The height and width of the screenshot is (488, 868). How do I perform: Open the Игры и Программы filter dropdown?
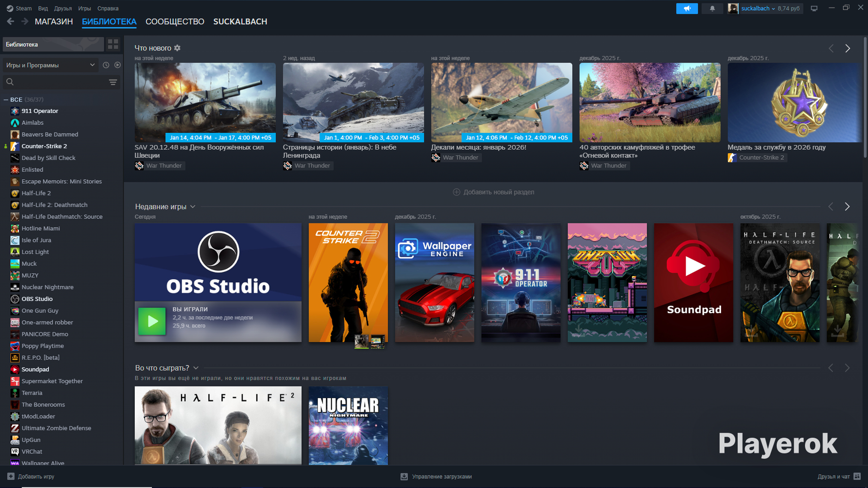pos(50,65)
